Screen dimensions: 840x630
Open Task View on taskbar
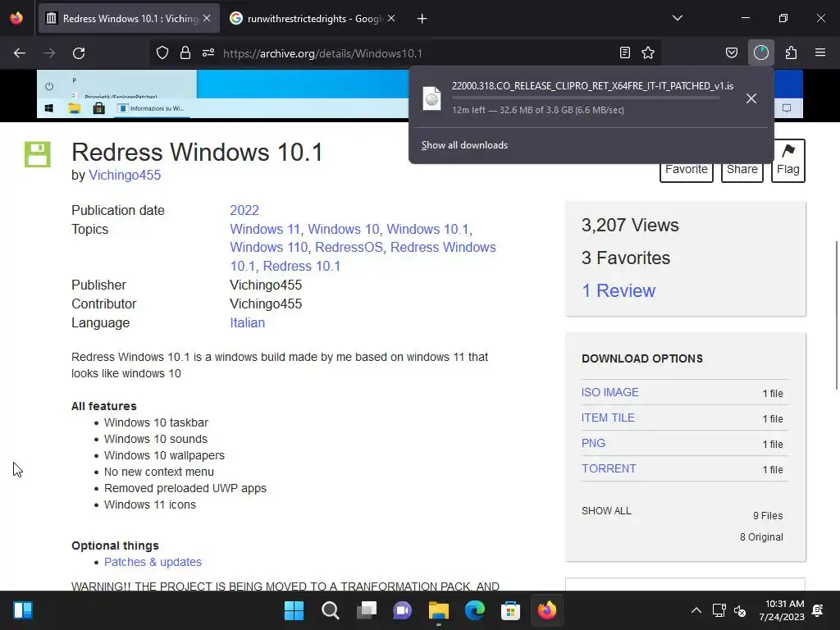367,610
